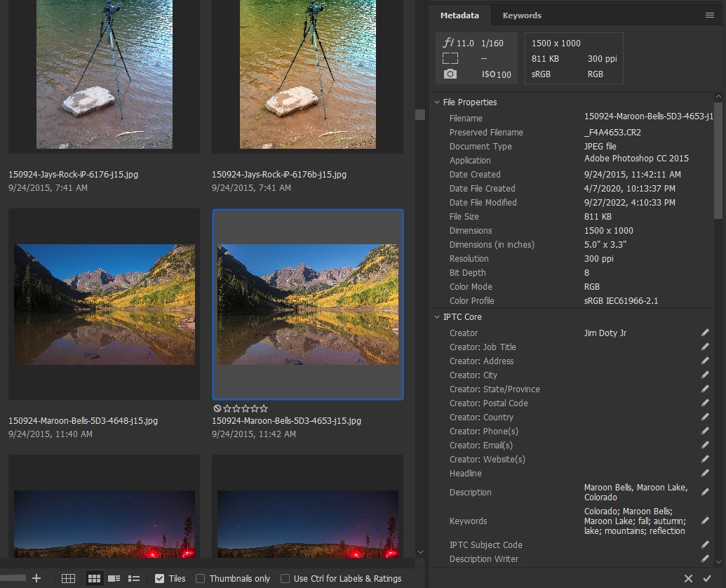Edit Description field using its pencil icon
The width and height of the screenshot is (726, 588).
(x=705, y=493)
